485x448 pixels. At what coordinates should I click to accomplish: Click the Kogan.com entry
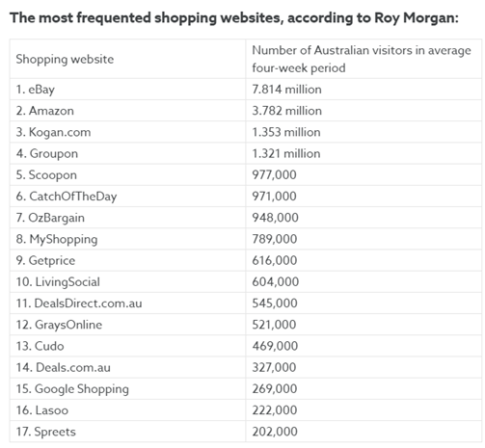53,132
